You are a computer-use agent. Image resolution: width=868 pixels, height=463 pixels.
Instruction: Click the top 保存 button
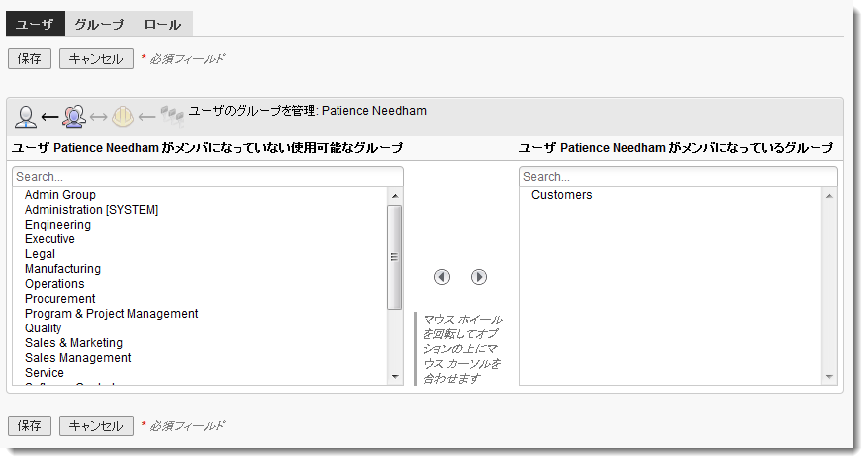point(30,59)
